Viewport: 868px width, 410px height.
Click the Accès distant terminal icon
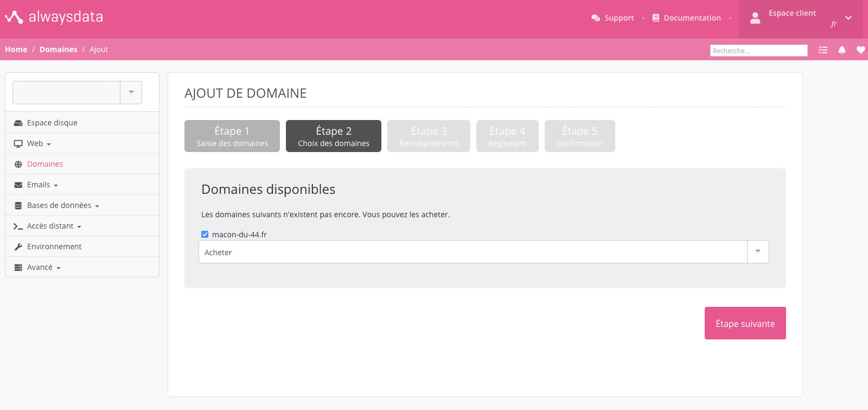point(18,226)
